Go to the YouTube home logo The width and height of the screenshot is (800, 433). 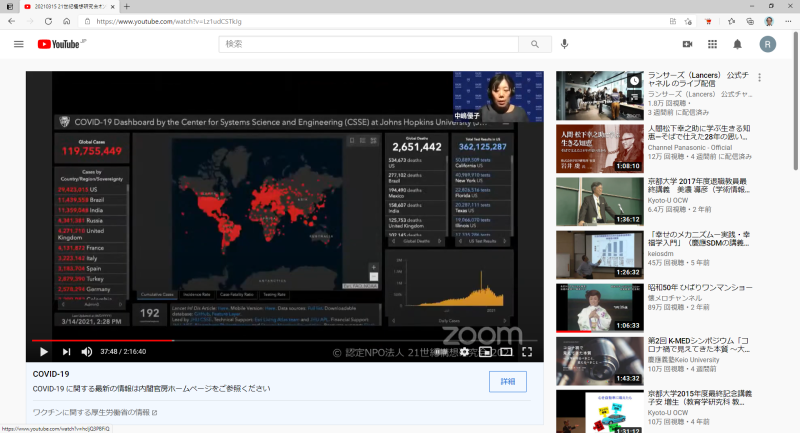(61, 44)
